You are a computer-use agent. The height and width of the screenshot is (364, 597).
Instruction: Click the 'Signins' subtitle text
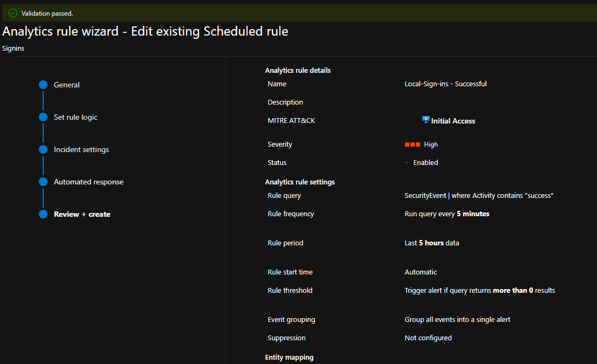pos(13,49)
